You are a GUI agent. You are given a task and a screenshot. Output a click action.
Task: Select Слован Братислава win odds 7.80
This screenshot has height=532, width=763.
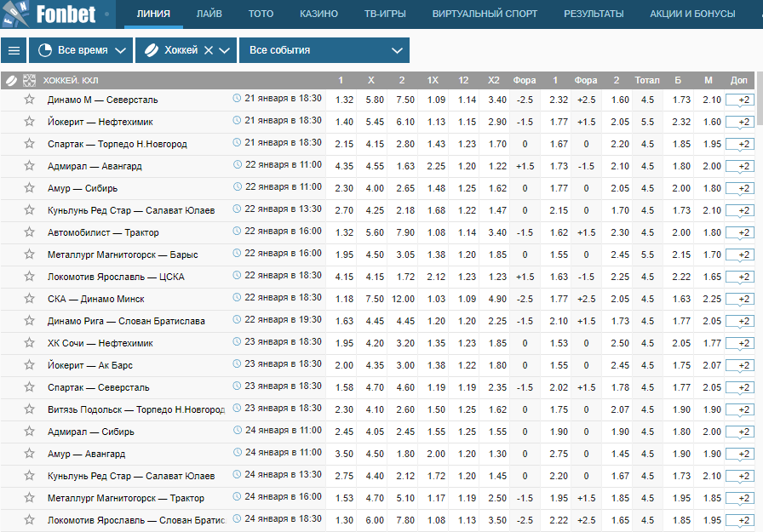pos(405,520)
